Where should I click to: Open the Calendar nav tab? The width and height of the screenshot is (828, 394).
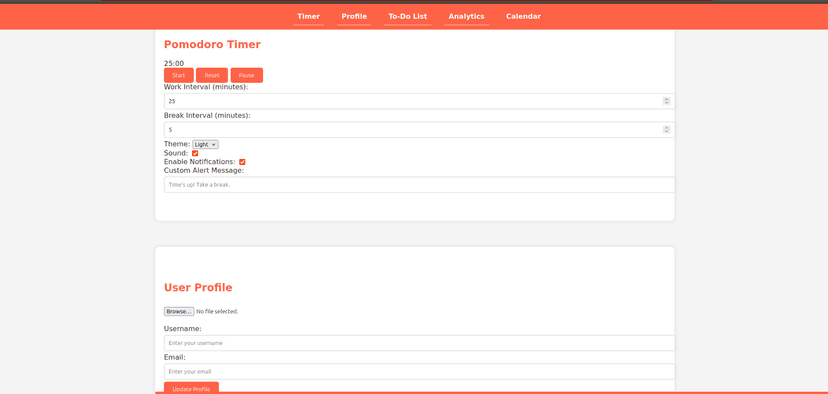[523, 16]
